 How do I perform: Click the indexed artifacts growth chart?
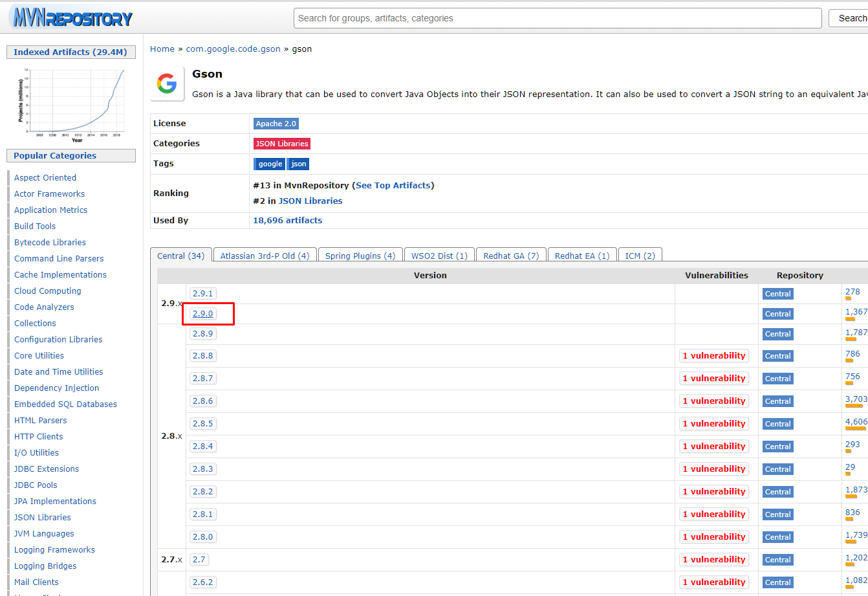[x=71, y=105]
